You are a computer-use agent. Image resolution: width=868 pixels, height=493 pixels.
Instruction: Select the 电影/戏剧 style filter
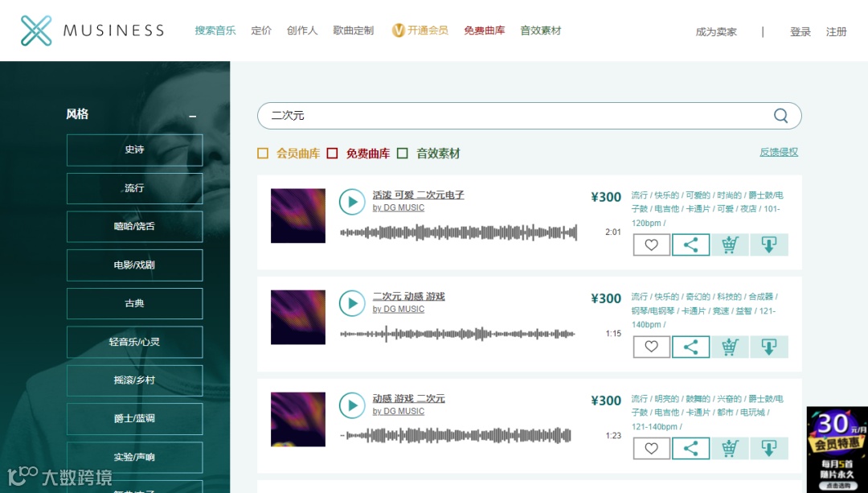[x=134, y=265]
